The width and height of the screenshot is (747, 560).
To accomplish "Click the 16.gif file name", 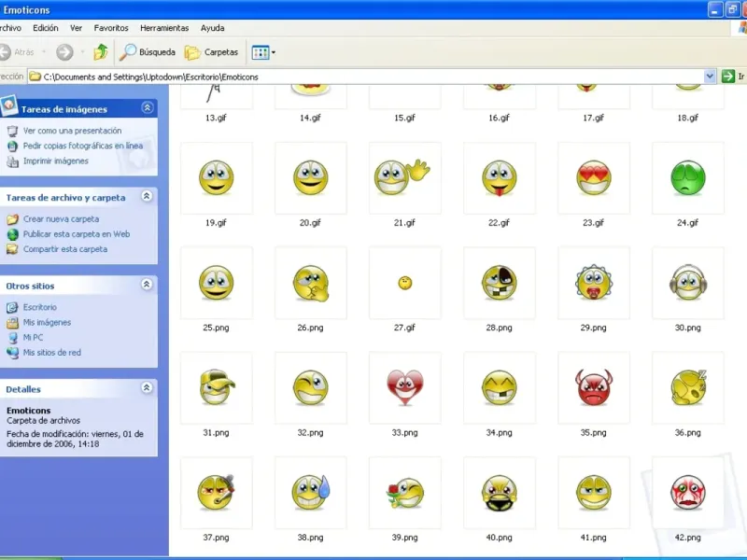I will (499, 118).
